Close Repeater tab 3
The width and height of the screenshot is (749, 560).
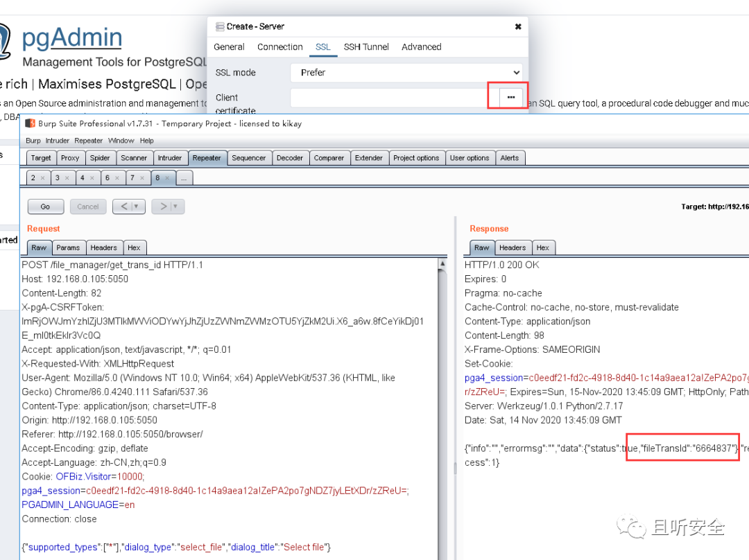(x=67, y=178)
